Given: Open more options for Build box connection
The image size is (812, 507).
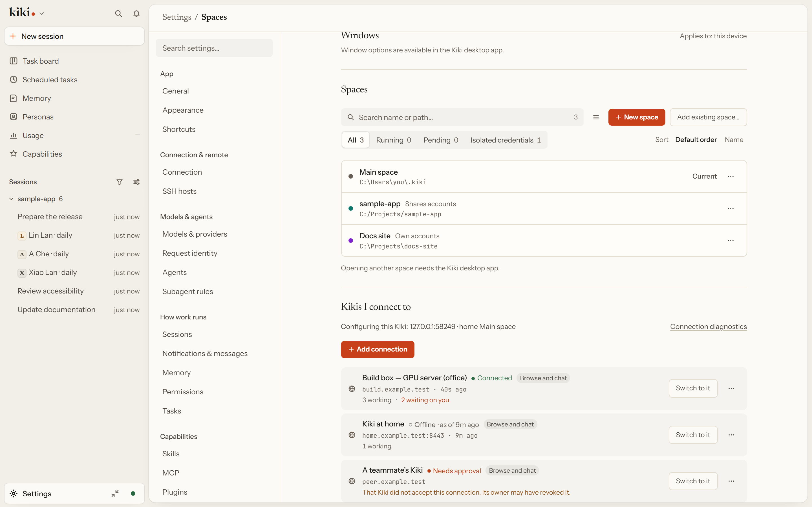Looking at the screenshot, I should 731,388.
